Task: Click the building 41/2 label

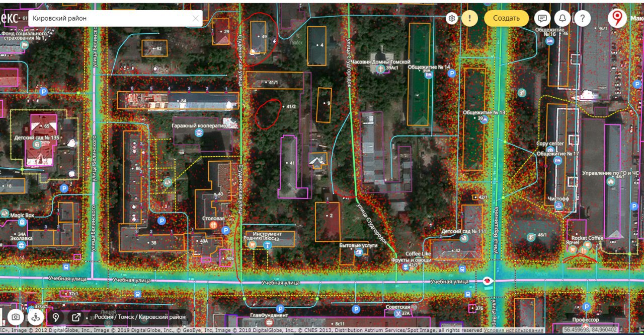Action: (291, 107)
